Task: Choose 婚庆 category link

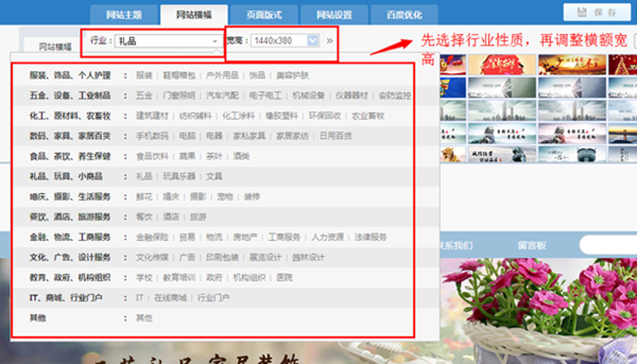Action: tap(171, 197)
